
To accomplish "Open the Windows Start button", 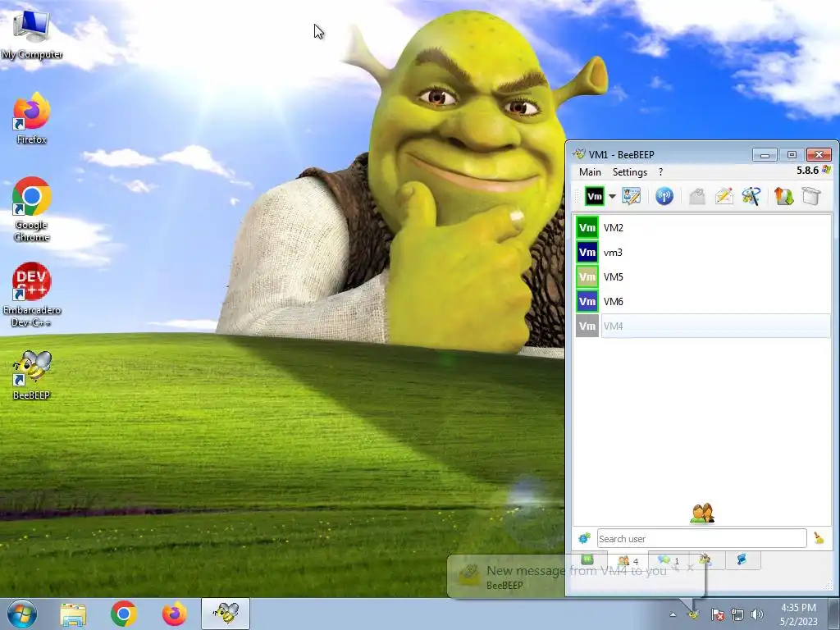I will pos(22,614).
